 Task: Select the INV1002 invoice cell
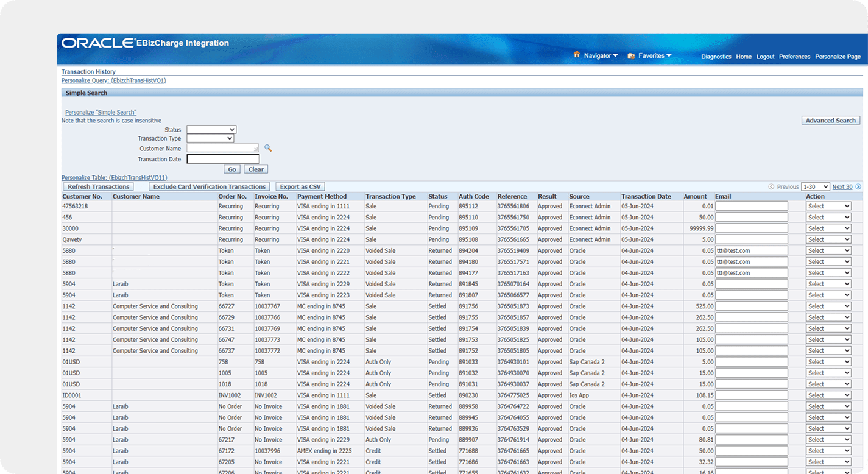coord(266,395)
